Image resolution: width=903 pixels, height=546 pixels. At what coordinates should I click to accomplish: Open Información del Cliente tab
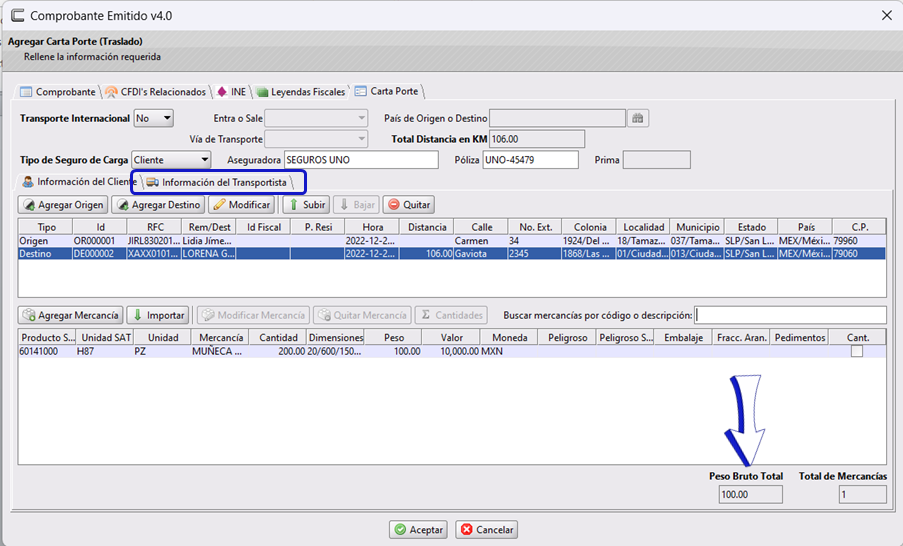click(78, 182)
